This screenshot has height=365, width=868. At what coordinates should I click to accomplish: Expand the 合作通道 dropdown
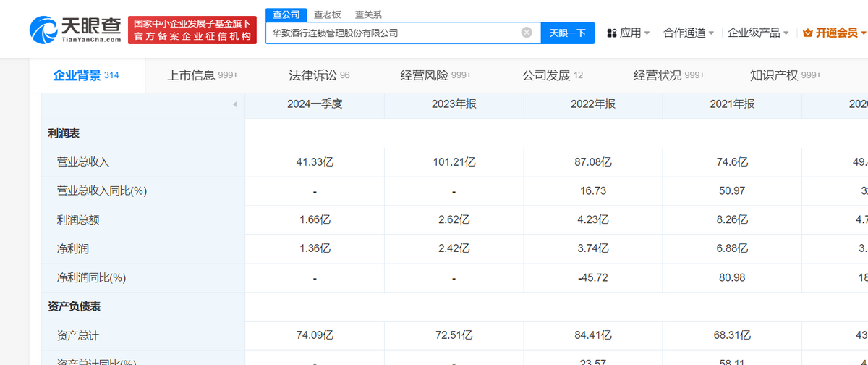coord(689,33)
